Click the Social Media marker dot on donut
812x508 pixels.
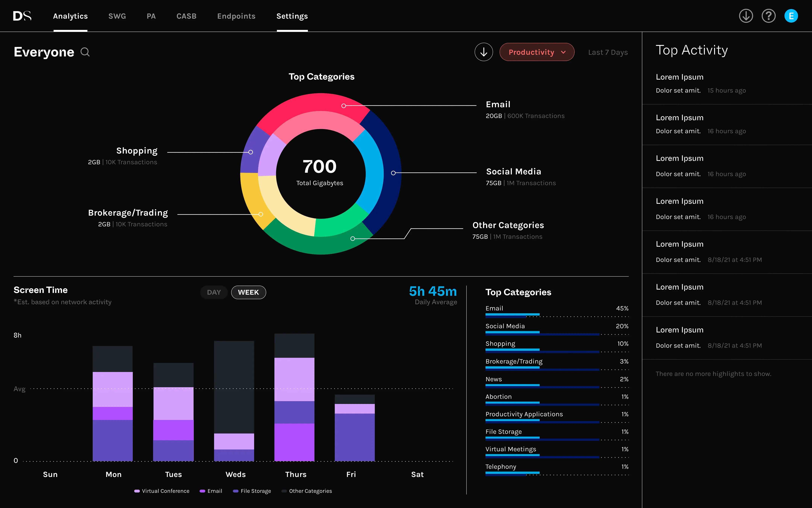point(393,173)
